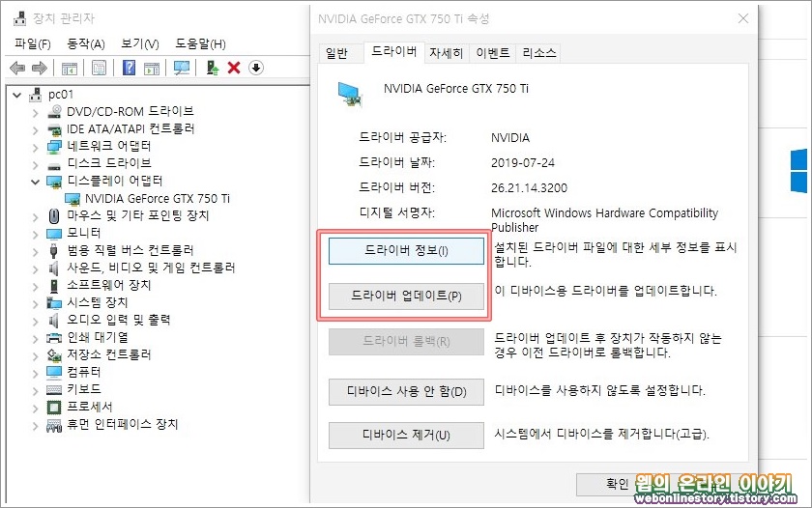Viewport: 812px width, 508px height.
Task: Click the 소프트웨어 장치 icon
Action: [x=54, y=285]
